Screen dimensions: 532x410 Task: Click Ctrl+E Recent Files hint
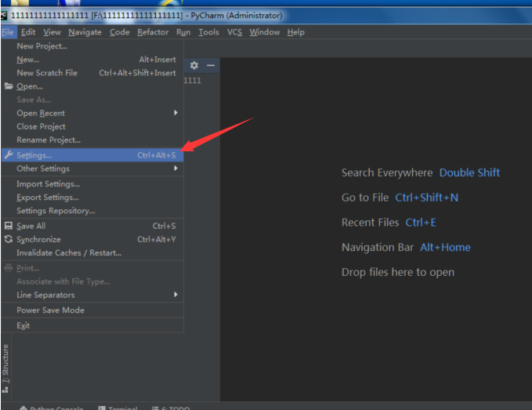[421, 223]
